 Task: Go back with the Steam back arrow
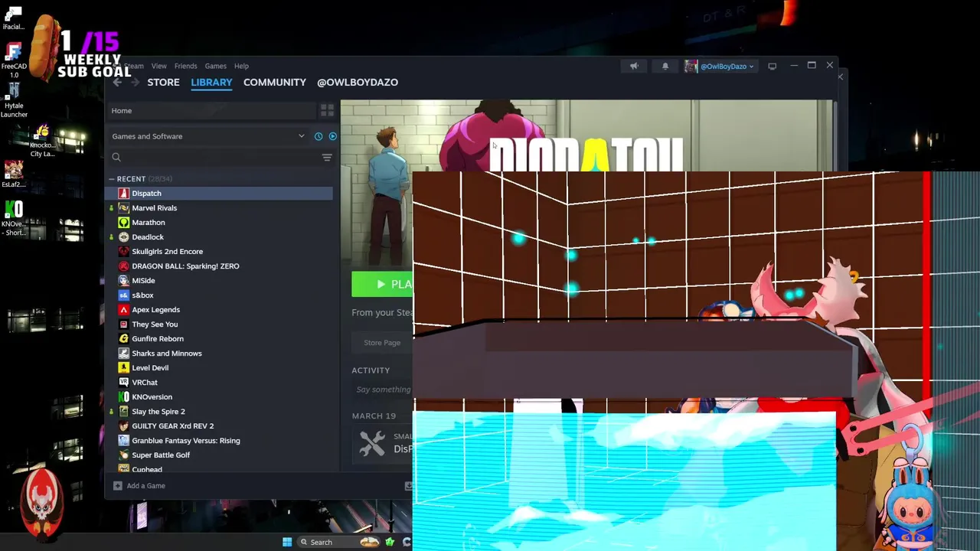117,82
